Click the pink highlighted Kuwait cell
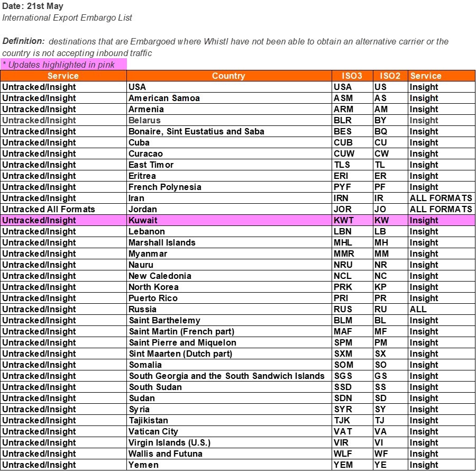The height and width of the screenshot is (471, 476). point(229,220)
